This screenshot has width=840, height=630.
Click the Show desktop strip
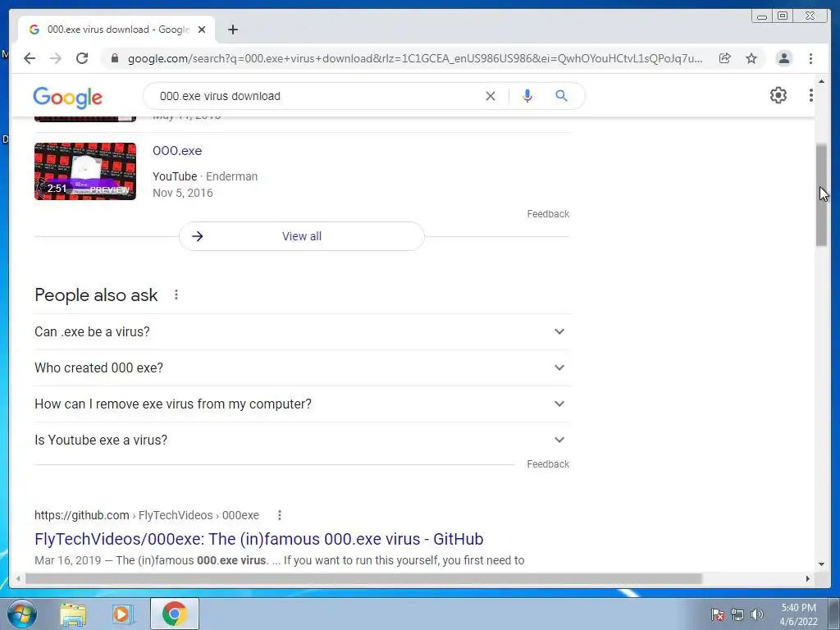(836, 614)
